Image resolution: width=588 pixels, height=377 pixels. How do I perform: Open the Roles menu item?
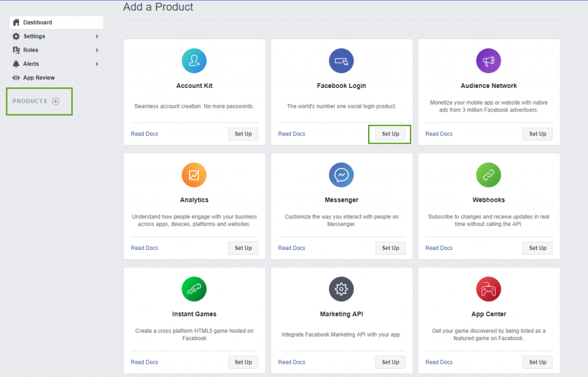[56, 50]
